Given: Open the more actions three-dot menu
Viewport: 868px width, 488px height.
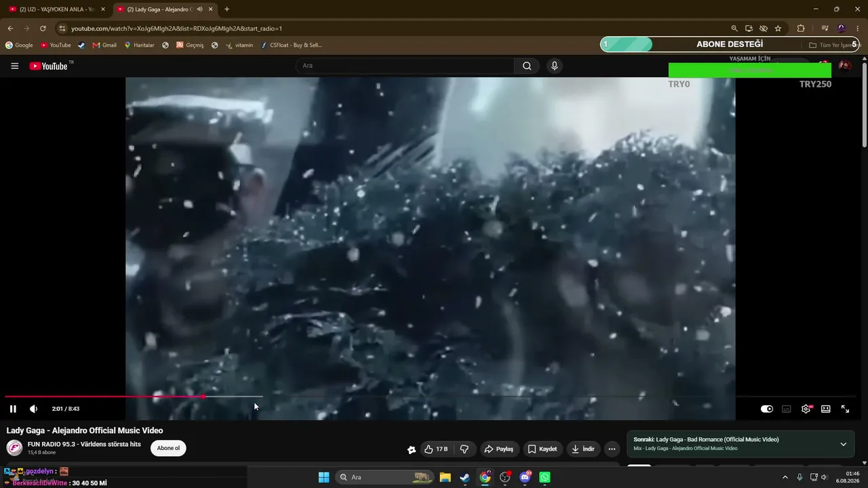Looking at the screenshot, I should (x=612, y=449).
